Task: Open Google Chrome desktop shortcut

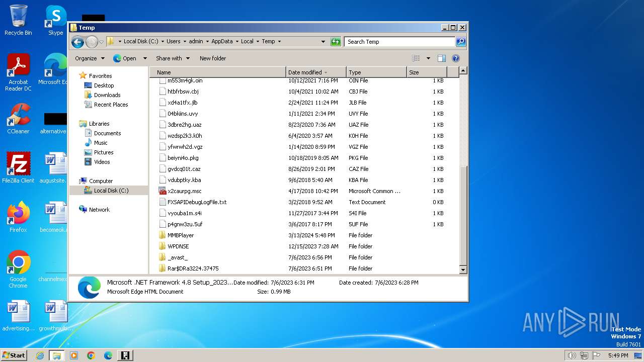Action: click(18, 269)
